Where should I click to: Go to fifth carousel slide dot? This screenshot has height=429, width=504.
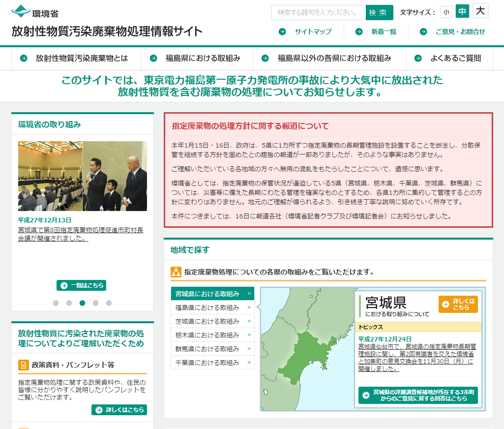[109, 303]
